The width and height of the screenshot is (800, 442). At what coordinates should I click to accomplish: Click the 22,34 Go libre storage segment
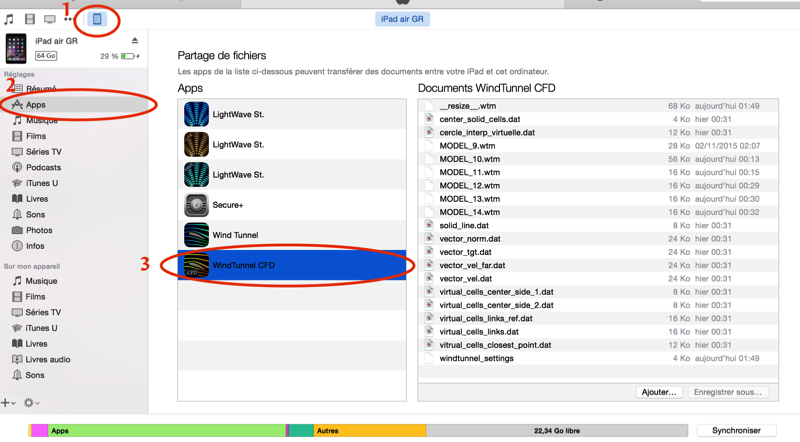(x=557, y=430)
